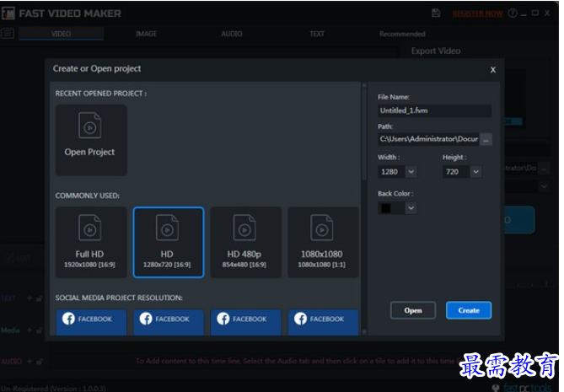This screenshot has height=392, width=564.
Task: Add item to Media track plus icon
Action: click(x=30, y=330)
